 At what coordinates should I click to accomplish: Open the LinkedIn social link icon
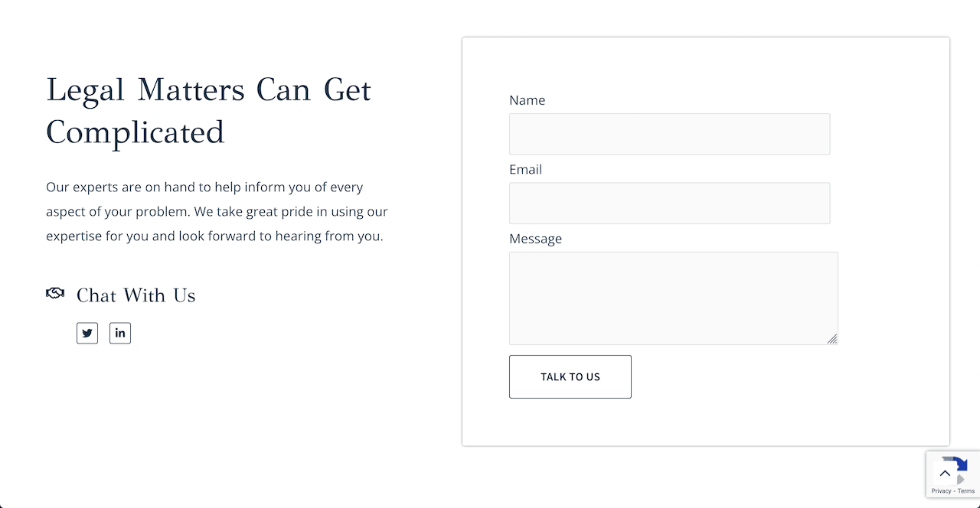[120, 333]
